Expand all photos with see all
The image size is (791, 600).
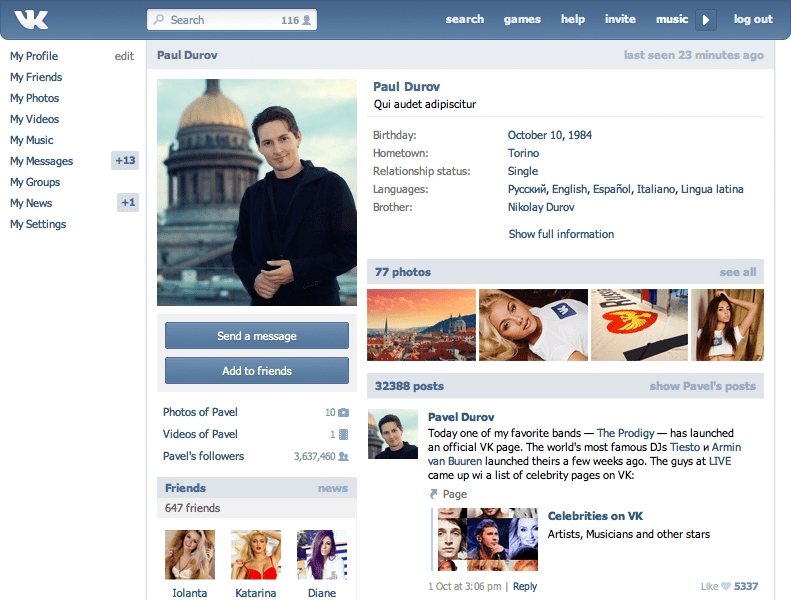737,272
